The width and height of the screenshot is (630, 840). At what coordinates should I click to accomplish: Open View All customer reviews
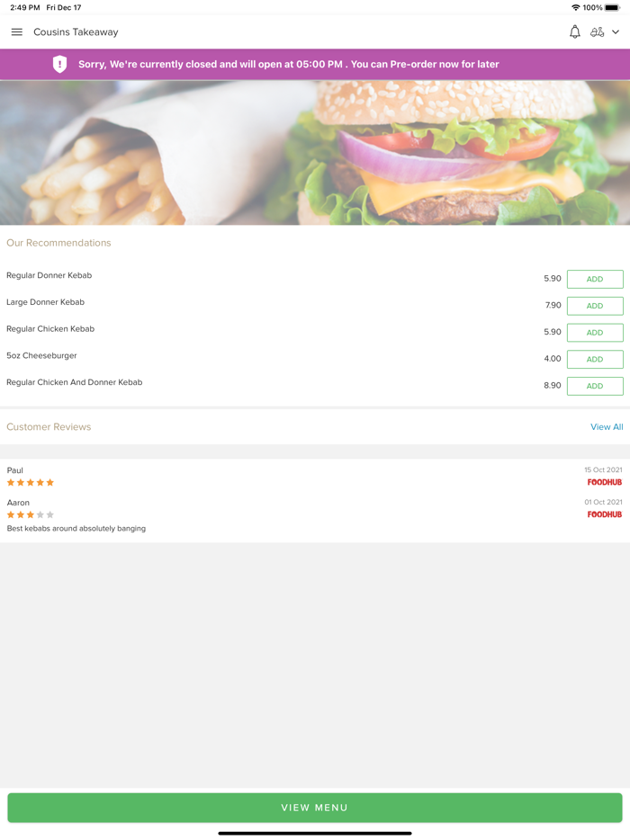[x=607, y=427]
